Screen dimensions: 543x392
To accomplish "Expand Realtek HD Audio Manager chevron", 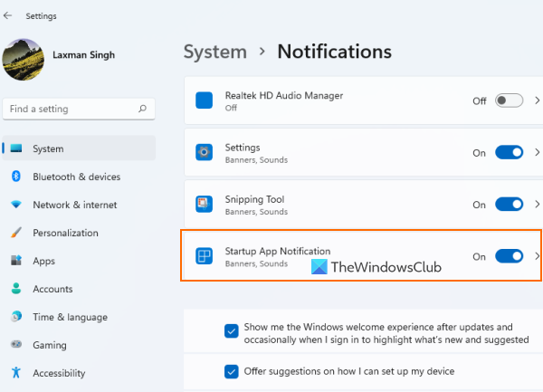I will point(538,100).
